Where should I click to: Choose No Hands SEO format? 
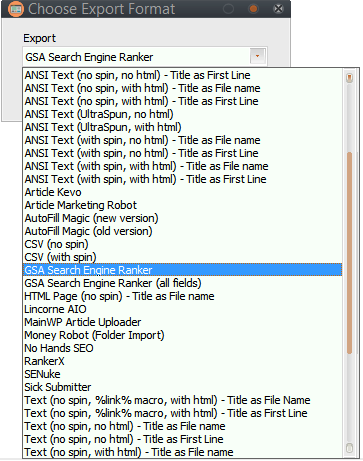click(183, 348)
